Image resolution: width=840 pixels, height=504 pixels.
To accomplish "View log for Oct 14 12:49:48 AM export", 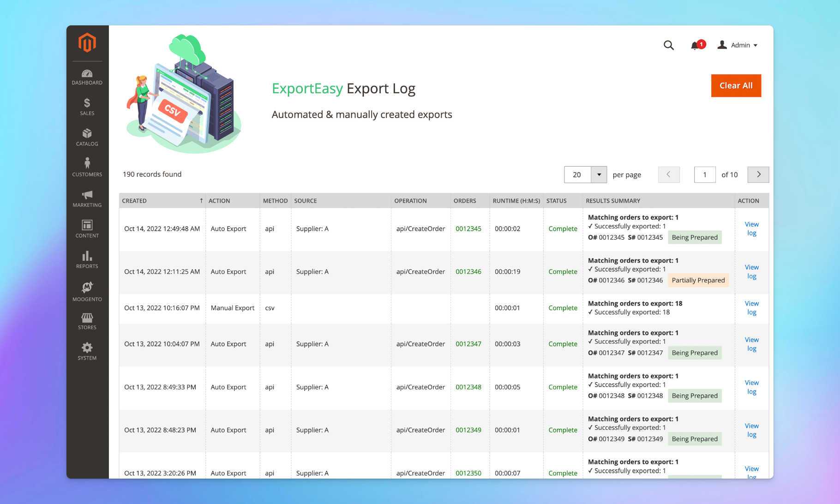I will [752, 228].
